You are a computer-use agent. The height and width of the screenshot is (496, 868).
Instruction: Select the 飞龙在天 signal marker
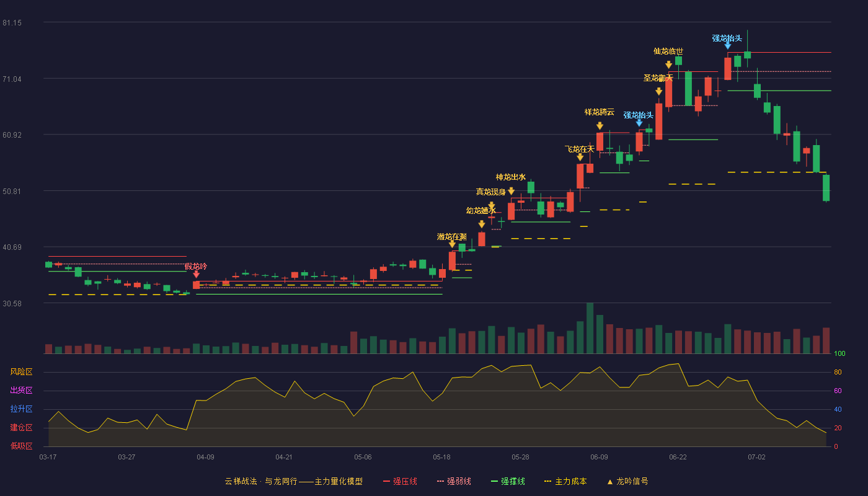point(580,157)
